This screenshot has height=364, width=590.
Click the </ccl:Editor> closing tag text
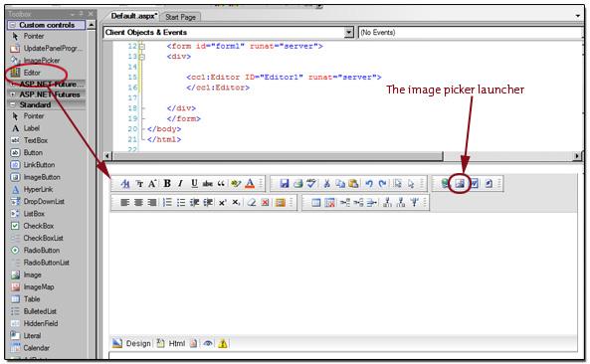218,88
